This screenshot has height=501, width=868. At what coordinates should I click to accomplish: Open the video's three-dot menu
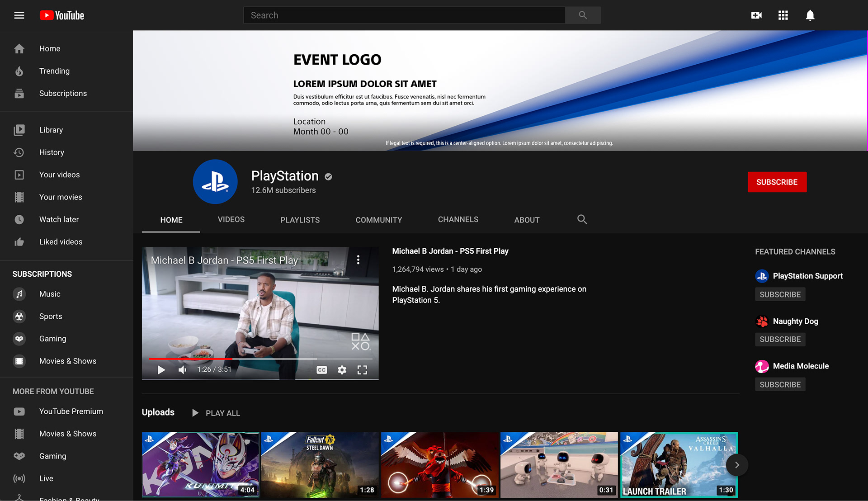[358, 260]
